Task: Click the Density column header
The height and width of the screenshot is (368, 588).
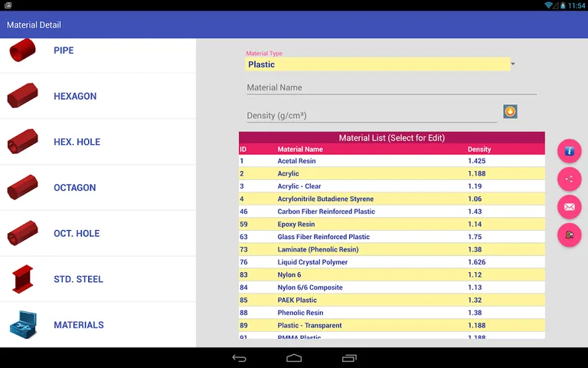Action: coord(479,149)
